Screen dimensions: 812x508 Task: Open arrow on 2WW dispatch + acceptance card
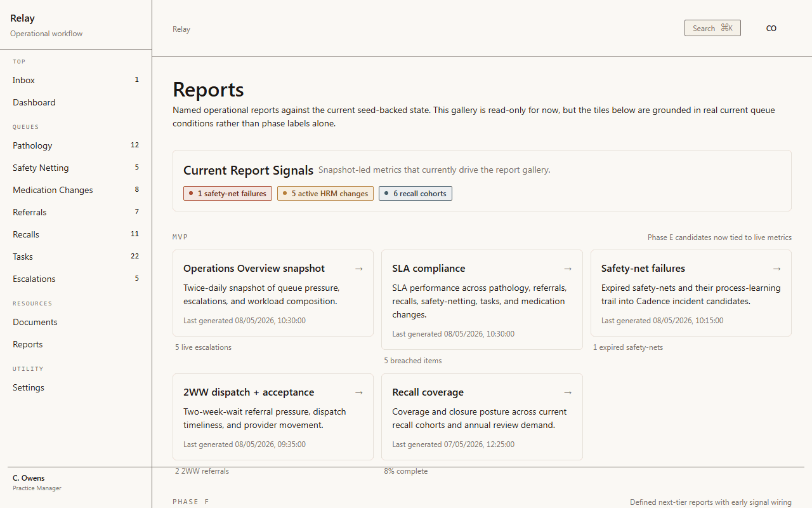pos(358,392)
